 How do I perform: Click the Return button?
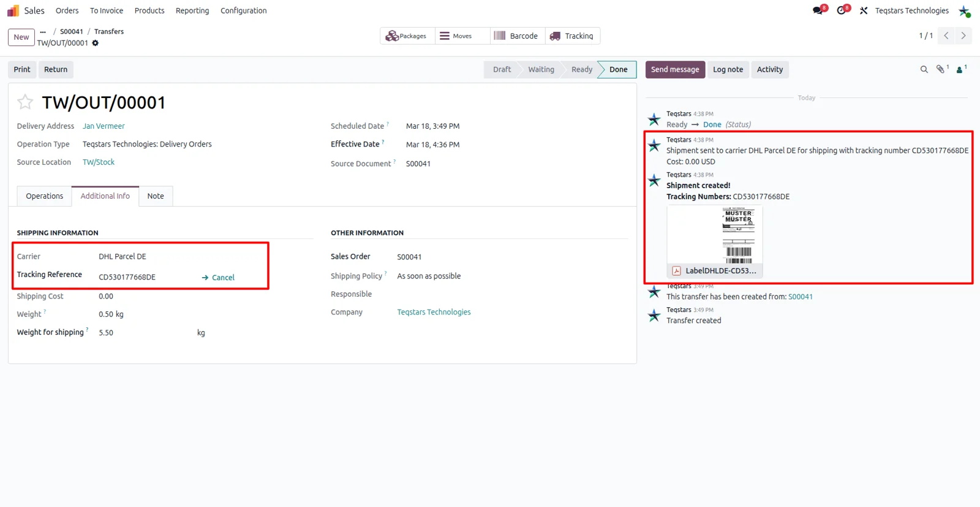point(56,70)
